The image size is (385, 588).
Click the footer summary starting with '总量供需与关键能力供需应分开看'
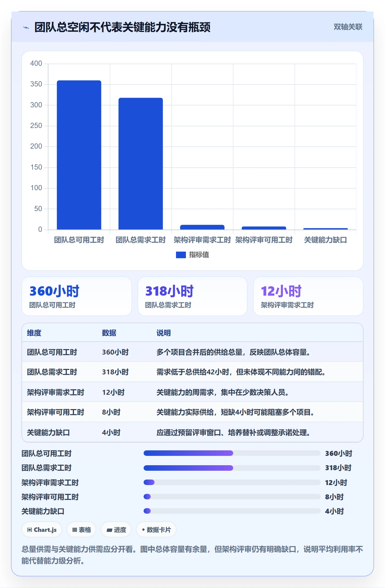click(192, 555)
